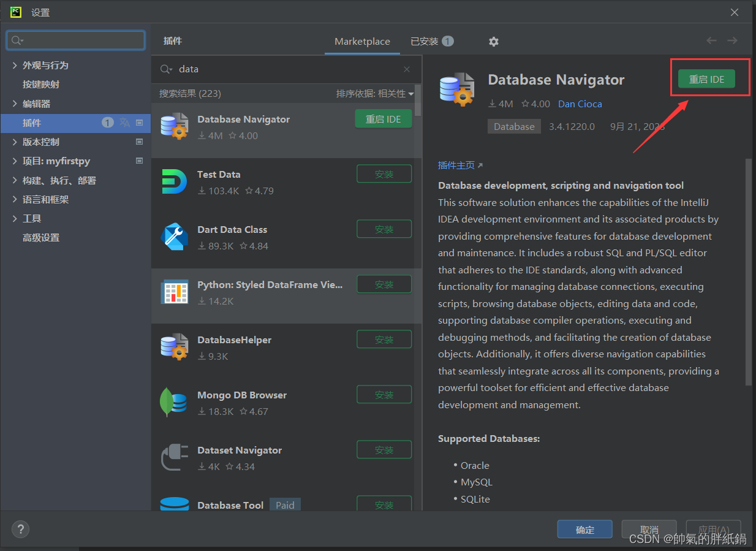Viewport: 756px width, 551px height.
Task: Install the Dart Data Class plugin
Action: coord(384,229)
